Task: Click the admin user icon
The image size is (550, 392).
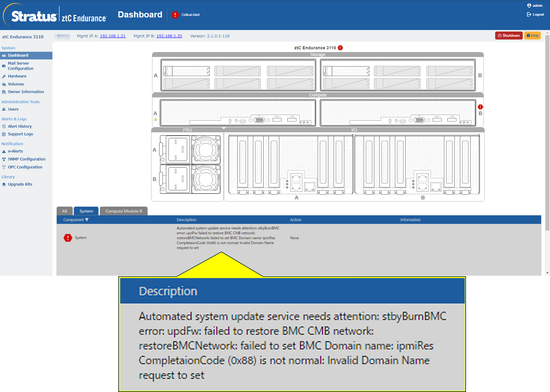Action: [529, 6]
